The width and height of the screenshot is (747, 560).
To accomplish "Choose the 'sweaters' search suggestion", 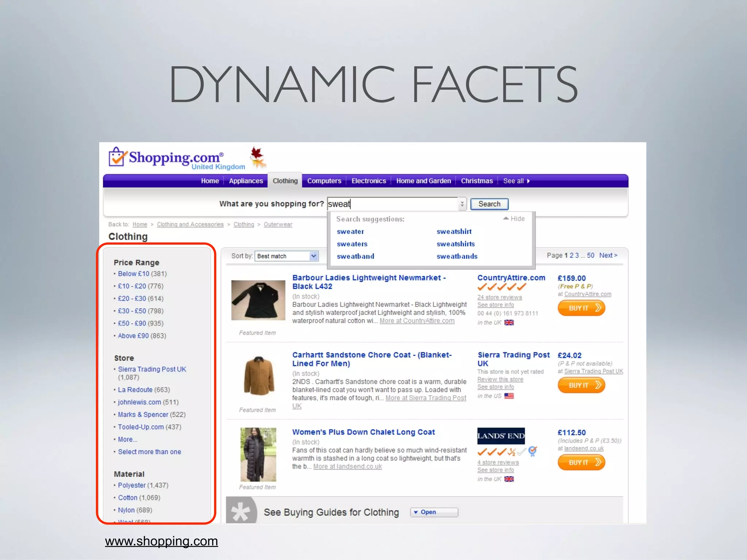I will tap(352, 244).
